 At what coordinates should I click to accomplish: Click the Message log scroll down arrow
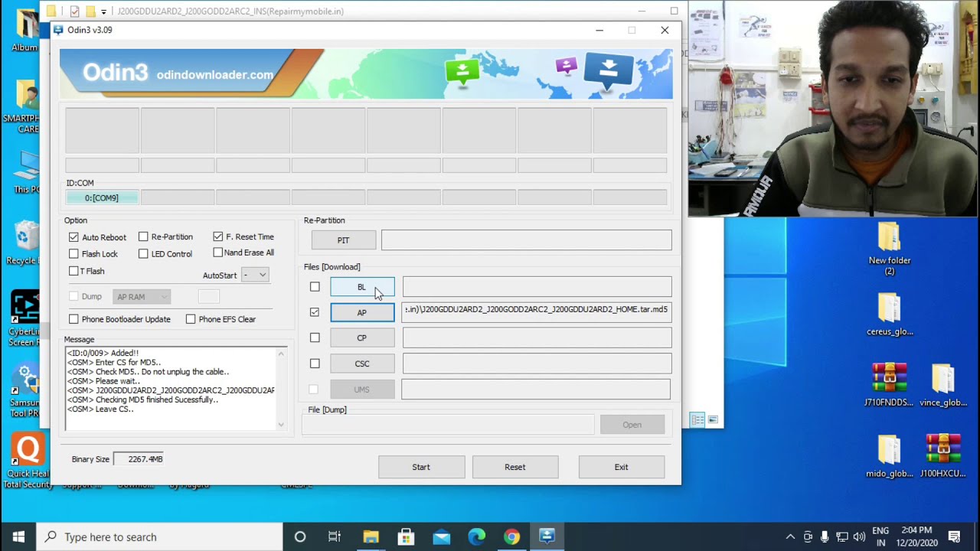coord(281,425)
